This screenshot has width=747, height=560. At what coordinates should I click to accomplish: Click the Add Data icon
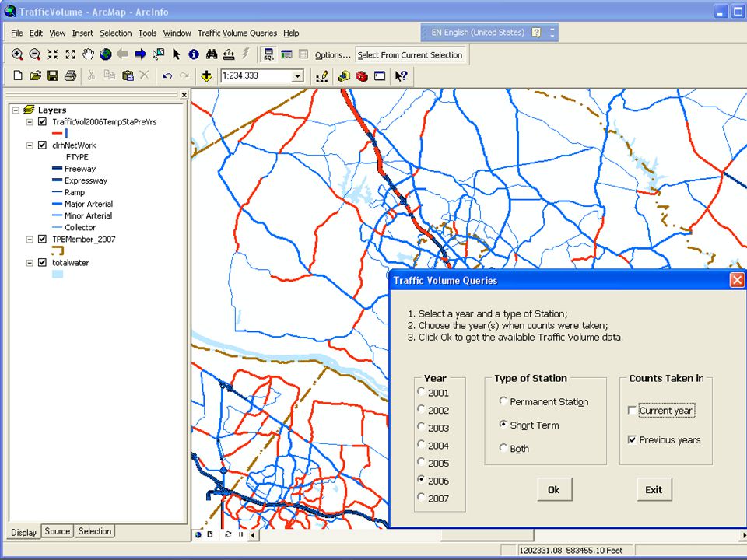pos(206,75)
